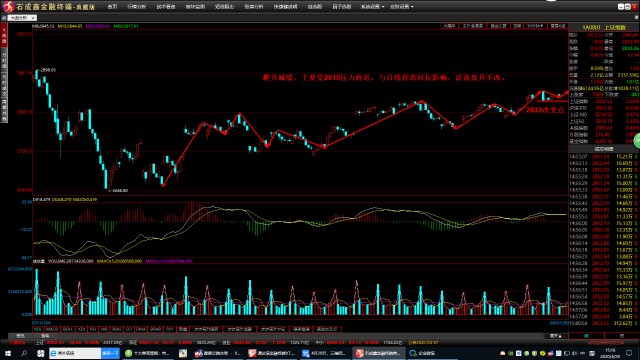The height and width of the screenshot is (360, 640).
Task: Click the taskbar search magnifier icon
Action: click(24, 353)
